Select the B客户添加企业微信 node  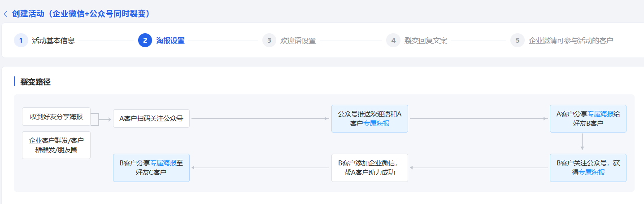pos(370,168)
